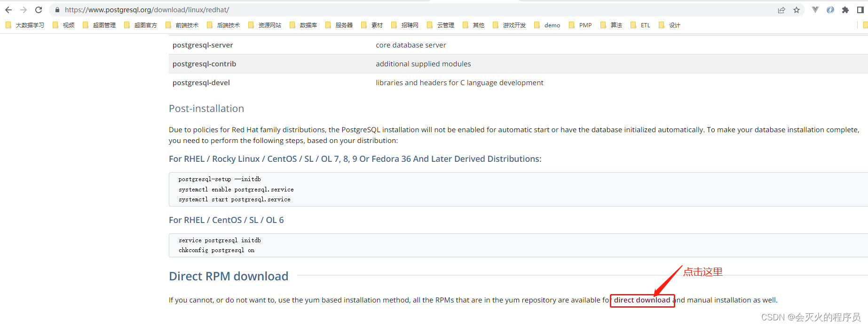
Task: Click the browser forward arrow
Action: tap(24, 10)
